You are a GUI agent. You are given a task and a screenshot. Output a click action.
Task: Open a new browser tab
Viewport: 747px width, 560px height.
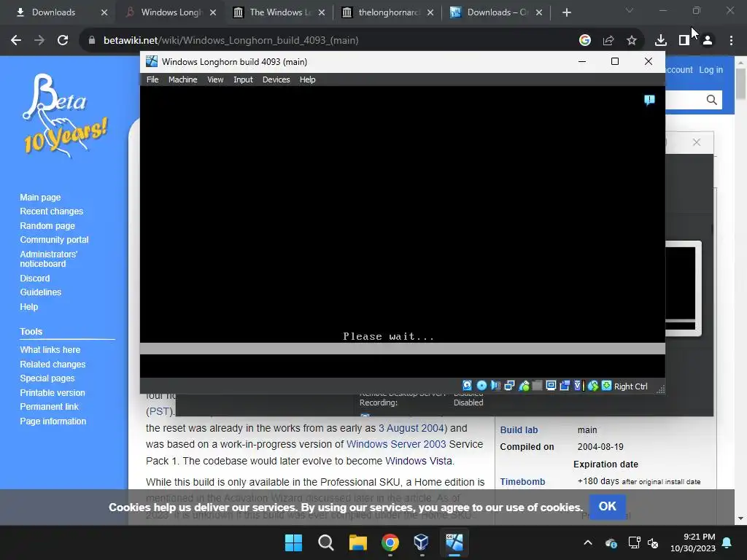(x=566, y=12)
